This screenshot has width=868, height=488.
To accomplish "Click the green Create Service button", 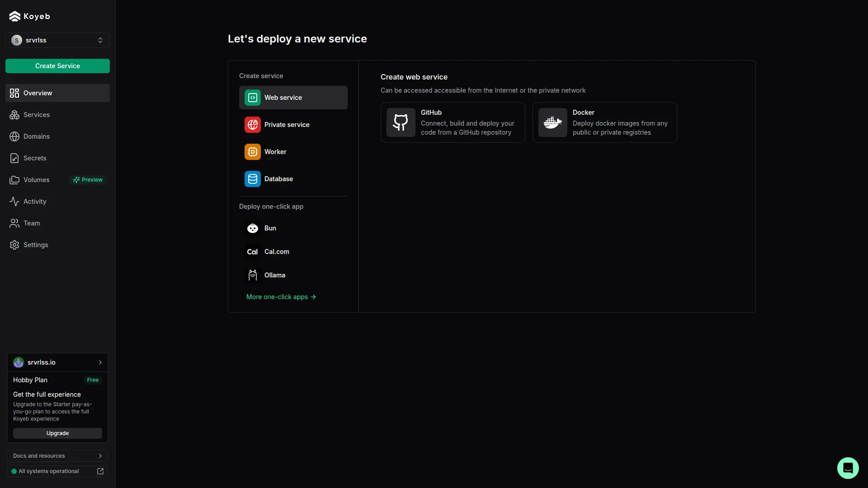I will (x=57, y=66).
